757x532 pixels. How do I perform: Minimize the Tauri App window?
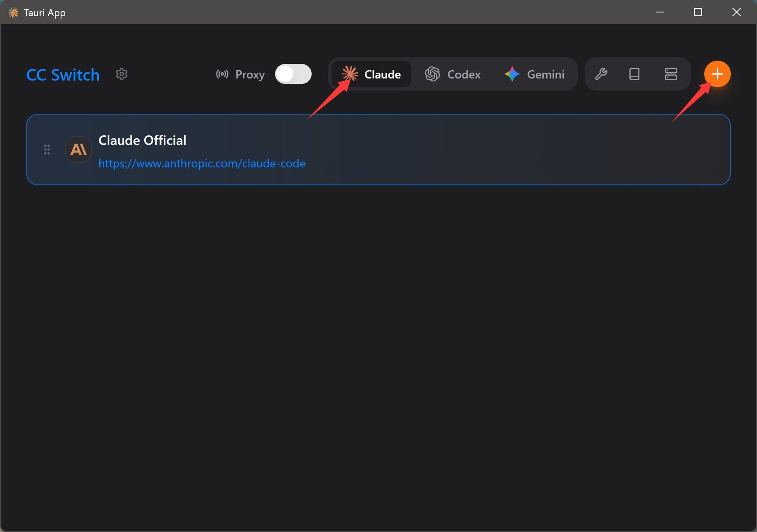click(x=660, y=12)
